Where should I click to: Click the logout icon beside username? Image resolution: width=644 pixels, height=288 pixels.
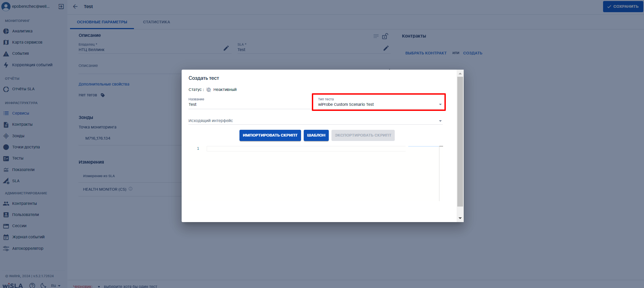[61, 6]
